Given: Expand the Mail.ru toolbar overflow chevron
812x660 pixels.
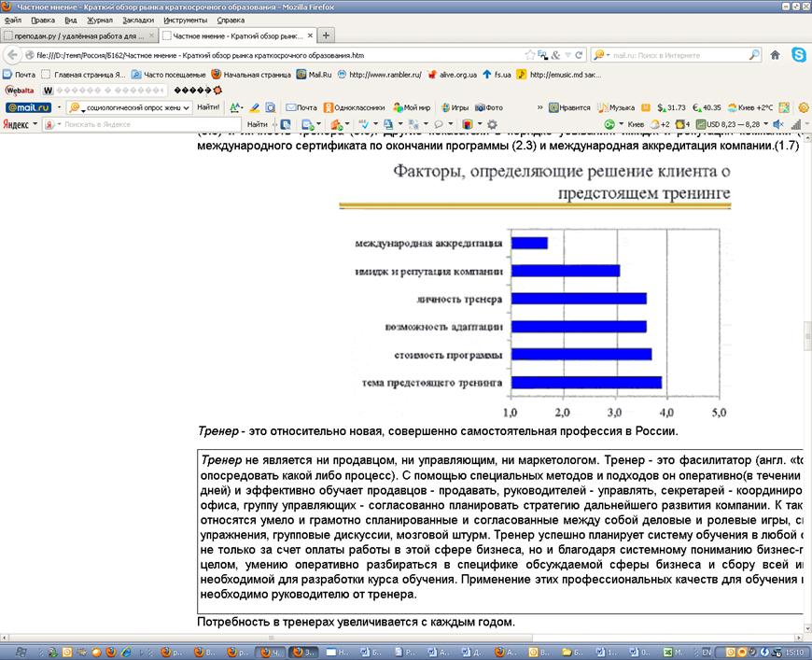Looking at the screenshot, I should (540, 107).
